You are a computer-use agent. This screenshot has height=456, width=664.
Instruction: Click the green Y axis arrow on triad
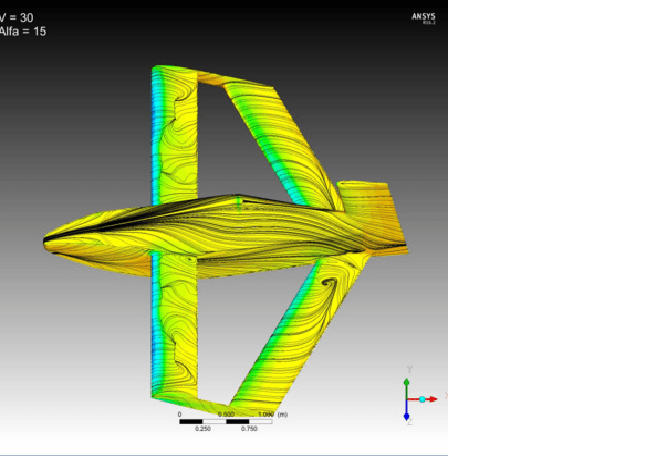pyautogui.click(x=407, y=385)
